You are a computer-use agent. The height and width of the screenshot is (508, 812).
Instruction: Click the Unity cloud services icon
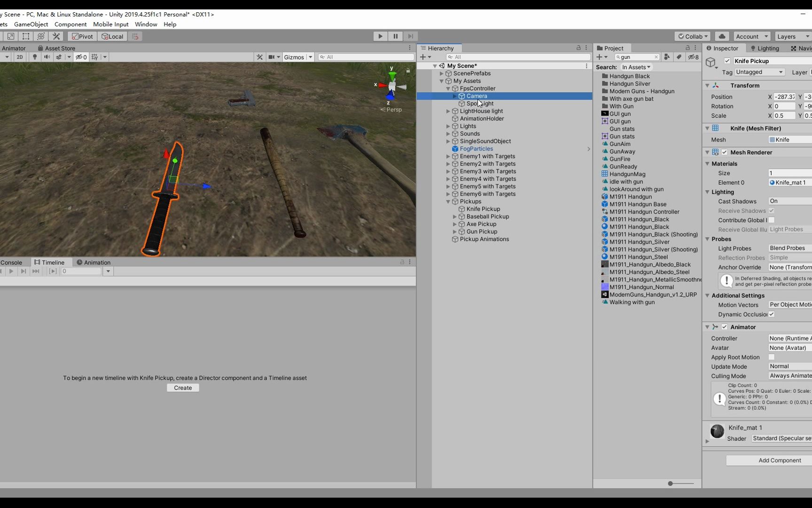(722, 36)
